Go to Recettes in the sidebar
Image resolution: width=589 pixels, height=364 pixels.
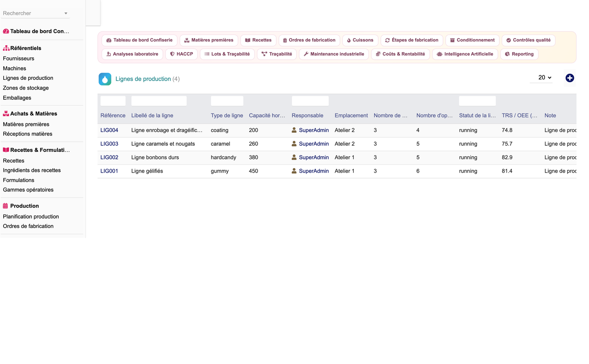point(13,161)
